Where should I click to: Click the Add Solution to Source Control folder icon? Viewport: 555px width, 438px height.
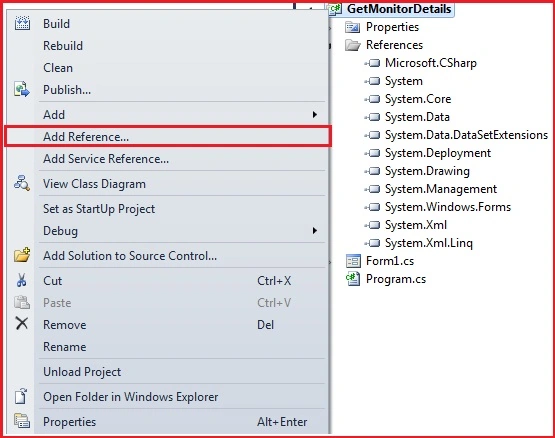point(22,255)
